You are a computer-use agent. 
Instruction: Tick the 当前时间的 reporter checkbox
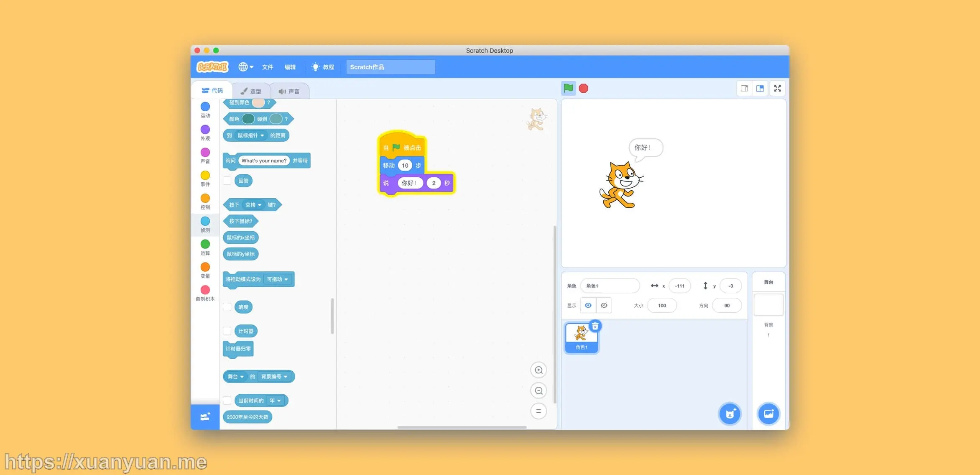pos(227,401)
